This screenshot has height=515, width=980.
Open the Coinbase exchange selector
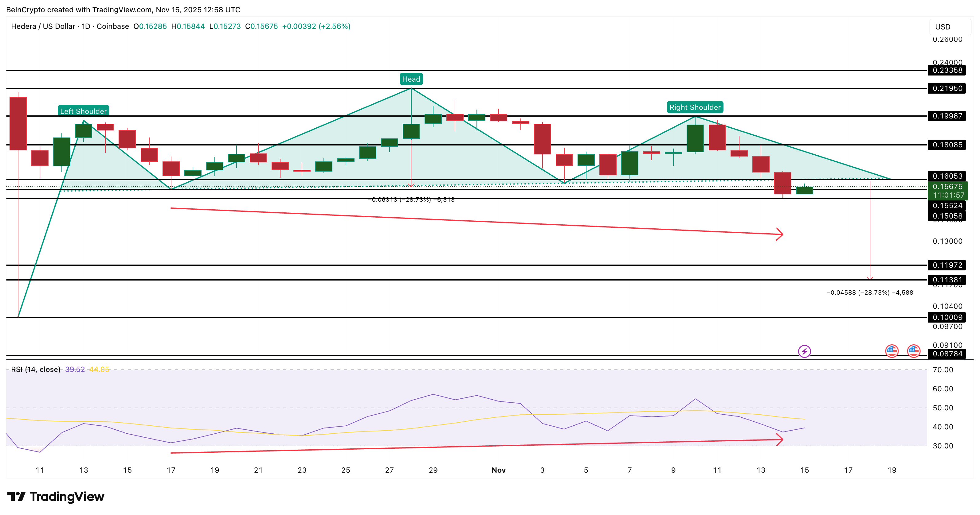[x=113, y=27]
